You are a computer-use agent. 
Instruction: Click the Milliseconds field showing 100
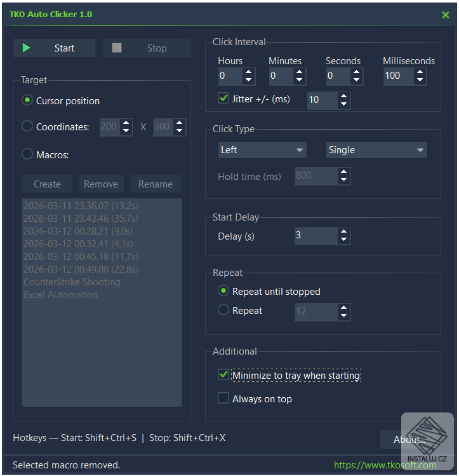pos(399,76)
